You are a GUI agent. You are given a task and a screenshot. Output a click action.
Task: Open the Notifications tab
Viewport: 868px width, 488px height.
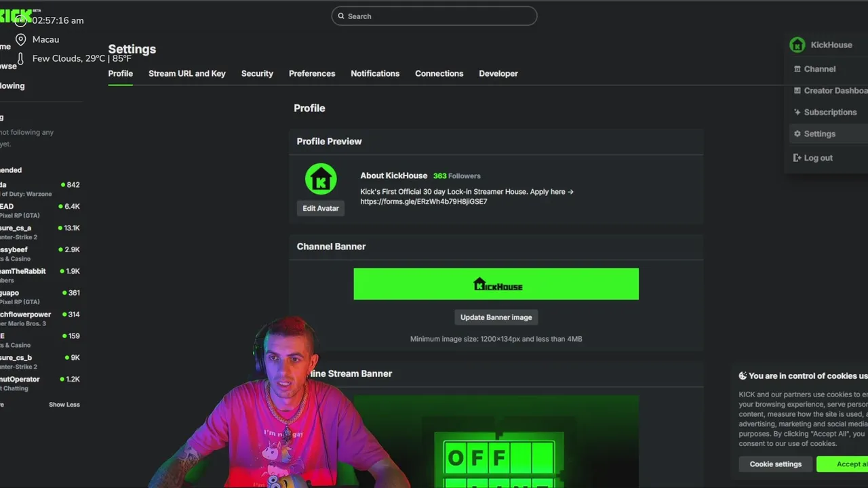coord(375,73)
